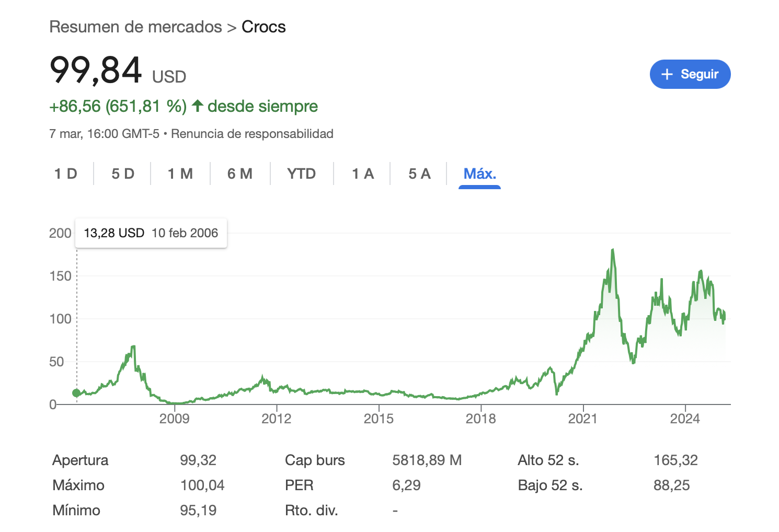Click the 13,28 USD chart tooltip
Screen dimensions: 779x532
pyautogui.click(x=151, y=233)
